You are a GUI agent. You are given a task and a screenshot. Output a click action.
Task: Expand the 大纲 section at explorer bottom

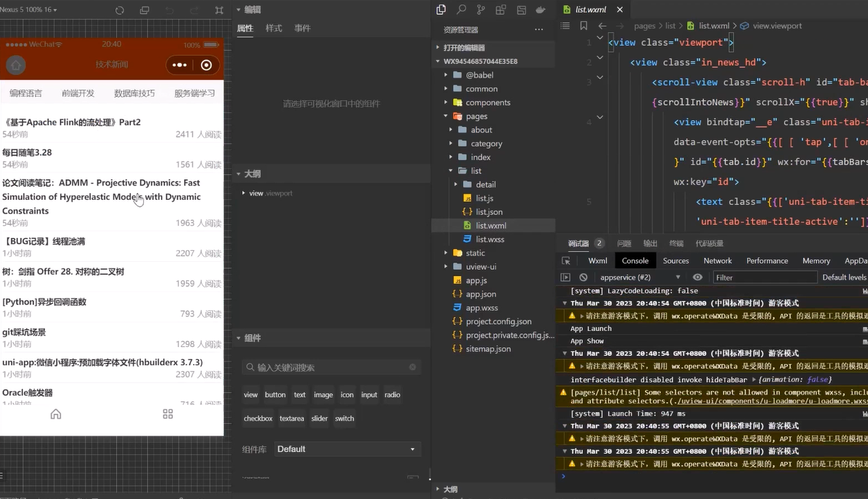[x=438, y=489]
